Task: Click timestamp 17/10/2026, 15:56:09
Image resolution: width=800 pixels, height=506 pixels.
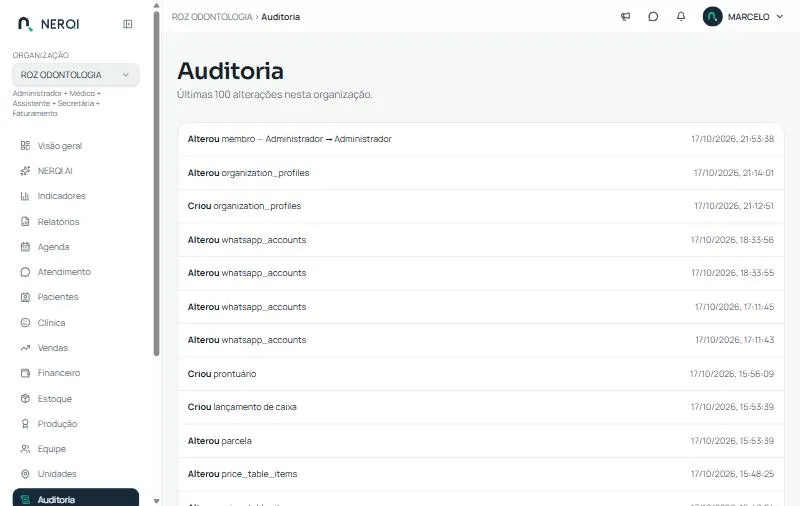Action: pyautogui.click(x=732, y=374)
